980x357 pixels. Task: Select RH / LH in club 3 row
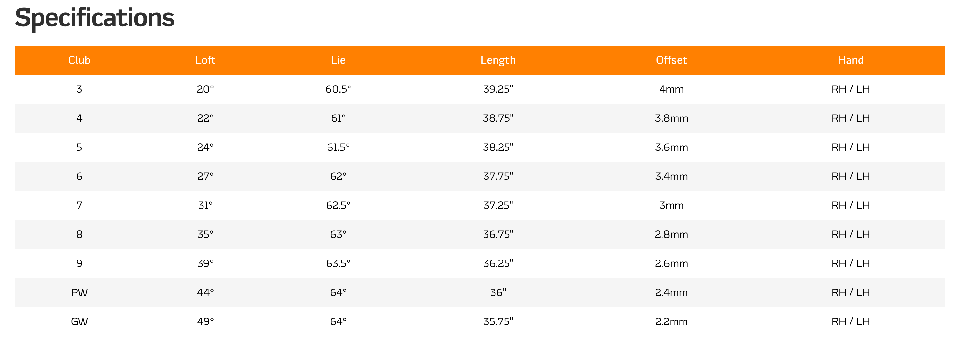point(851,89)
